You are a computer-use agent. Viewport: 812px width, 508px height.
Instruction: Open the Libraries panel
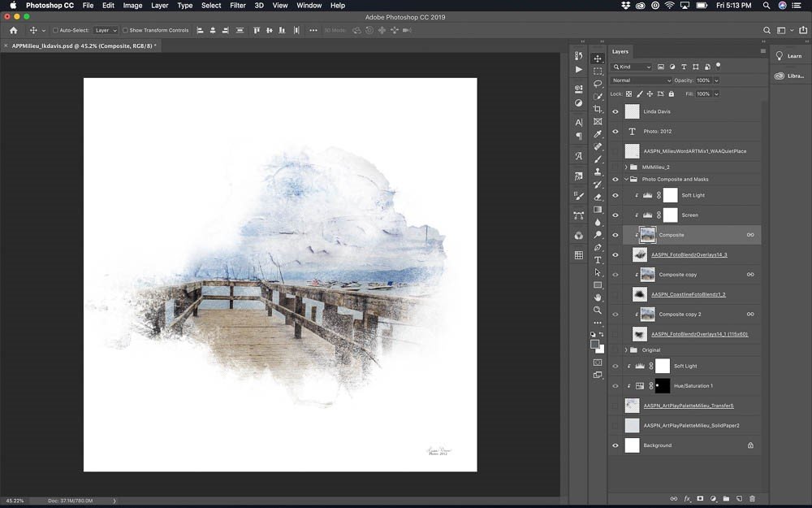pyautogui.click(x=788, y=76)
